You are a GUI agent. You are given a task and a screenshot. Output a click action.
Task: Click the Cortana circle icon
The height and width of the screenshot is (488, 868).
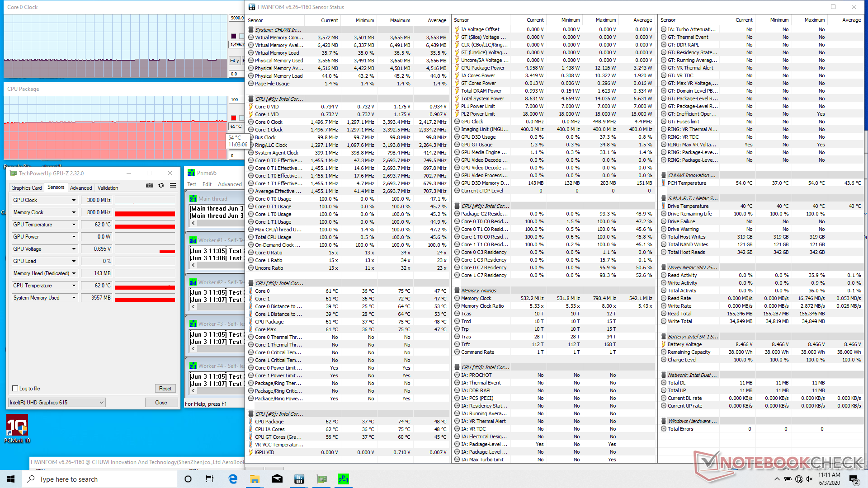click(188, 479)
